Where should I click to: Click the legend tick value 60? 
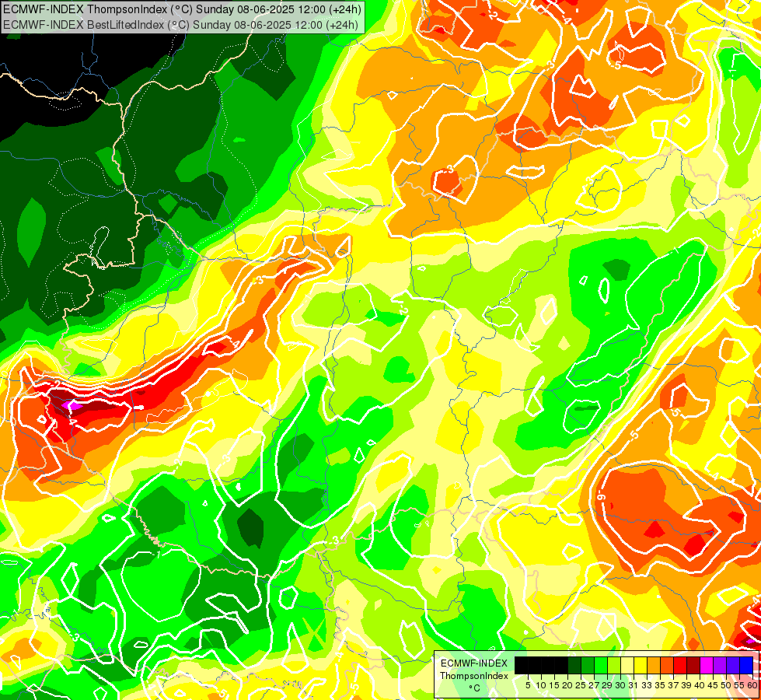(752, 685)
